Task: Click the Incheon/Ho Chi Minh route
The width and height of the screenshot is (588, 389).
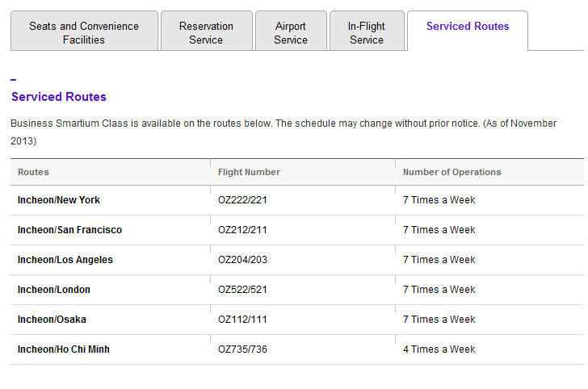Action: pyautogui.click(x=64, y=349)
